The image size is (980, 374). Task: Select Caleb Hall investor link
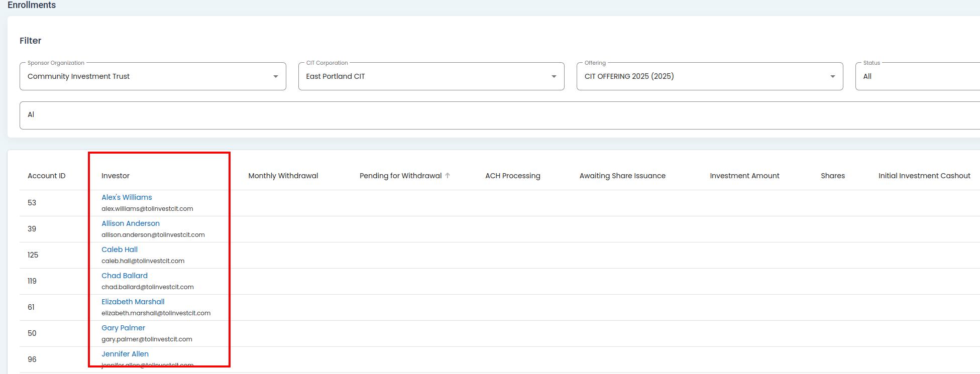120,250
